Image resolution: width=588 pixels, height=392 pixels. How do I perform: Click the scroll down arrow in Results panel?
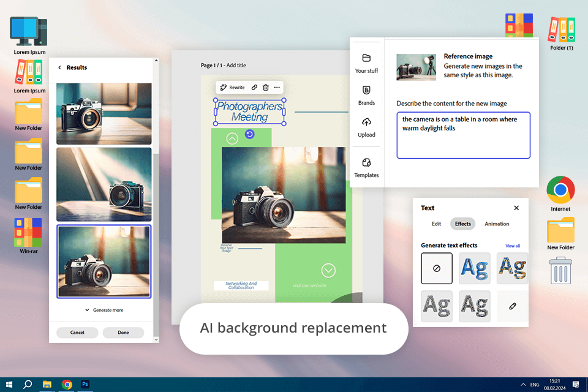(156, 339)
